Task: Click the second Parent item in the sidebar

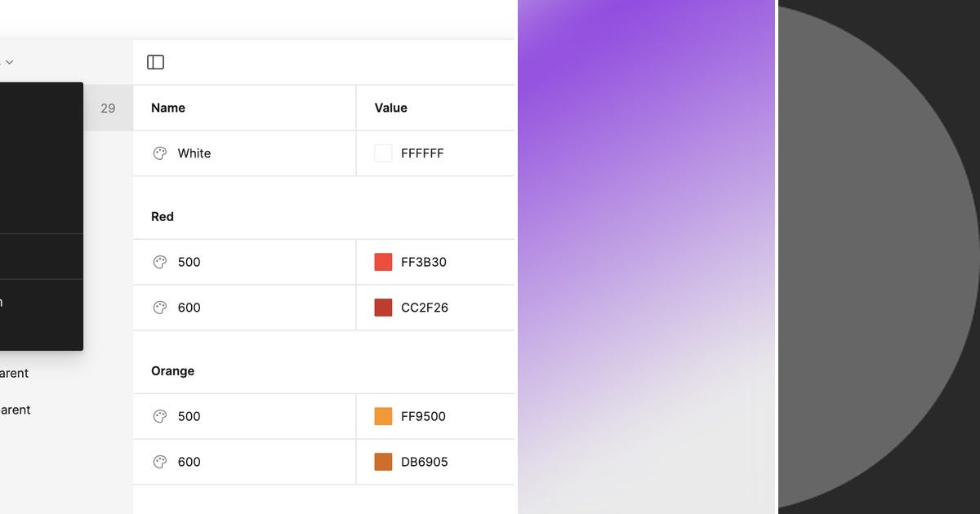Action: pyautogui.click(x=16, y=410)
